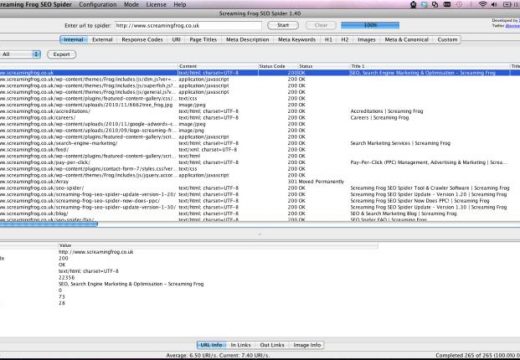
Task: Click the Time Machine clock icon in menu bar
Action: coord(459,4)
